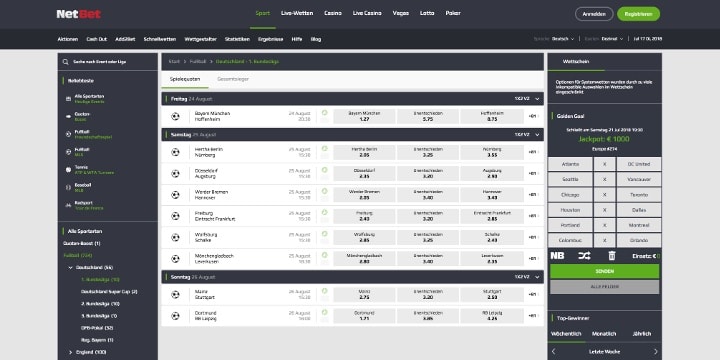Click the Baseball MLB icon in sidebar

coord(68,187)
